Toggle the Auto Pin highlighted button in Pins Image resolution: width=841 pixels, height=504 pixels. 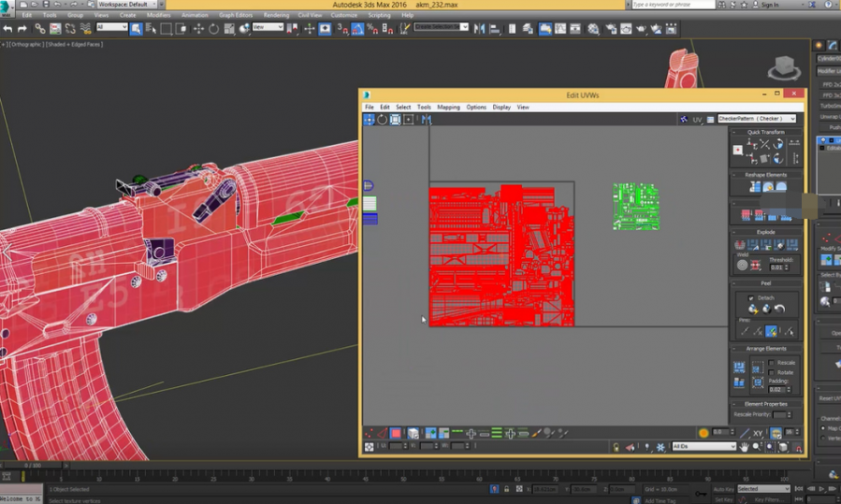point(771,332)
